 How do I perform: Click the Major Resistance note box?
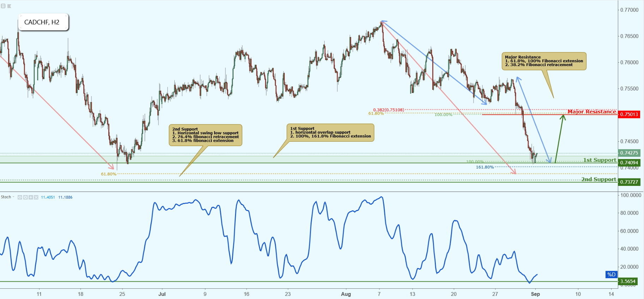[x=544, y=61]
